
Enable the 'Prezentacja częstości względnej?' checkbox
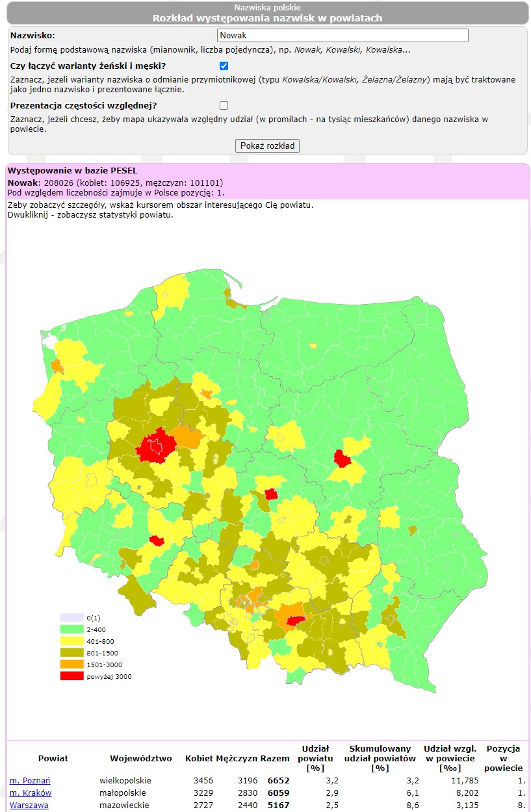coord(223,105)
